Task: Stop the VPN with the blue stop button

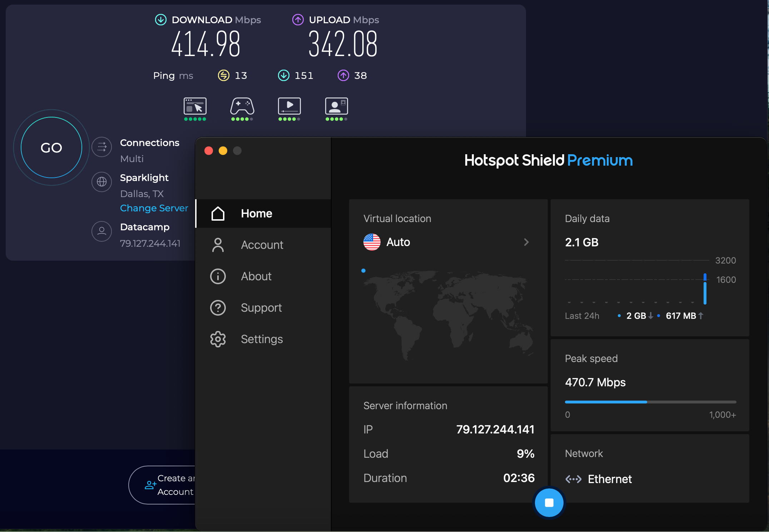Action: (549, 503)
